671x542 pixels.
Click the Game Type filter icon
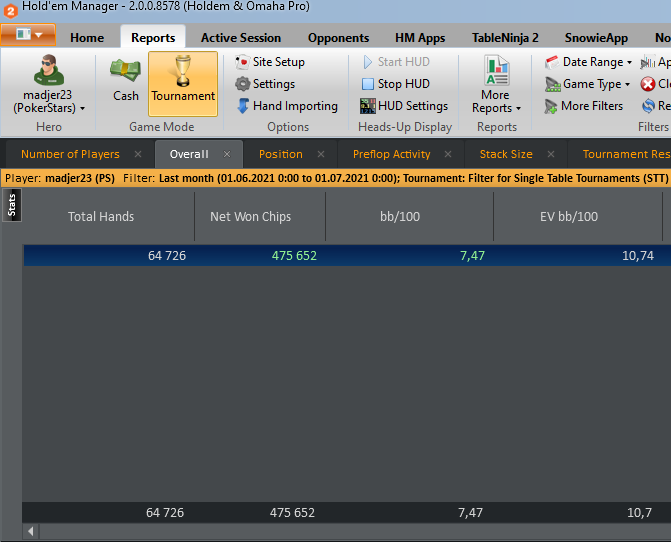[x=552, y=84]
